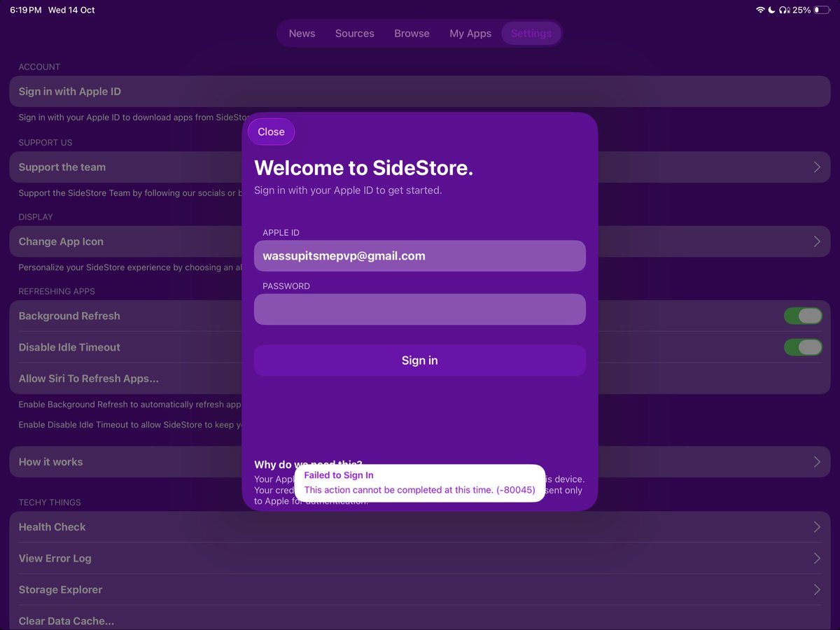This screenshot has height=630, width=840.
Task: Close the SideStore sign-in dialog
Action: tap(271, 132)
